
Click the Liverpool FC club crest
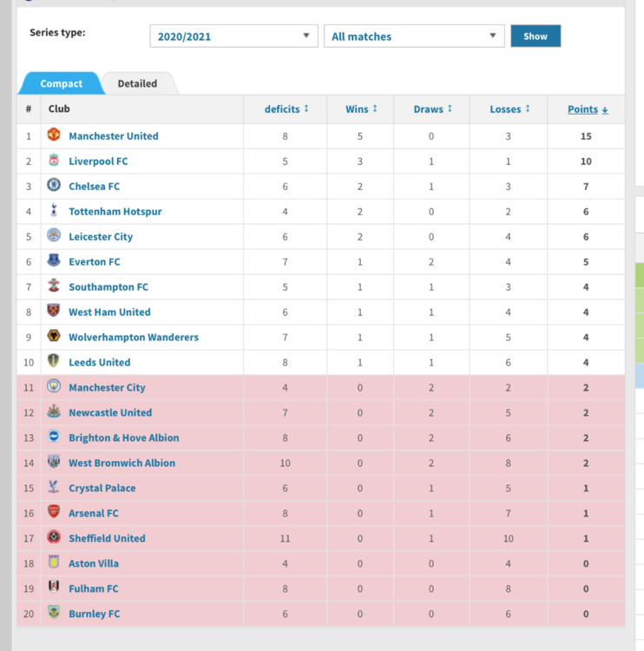tap(54, 160)
